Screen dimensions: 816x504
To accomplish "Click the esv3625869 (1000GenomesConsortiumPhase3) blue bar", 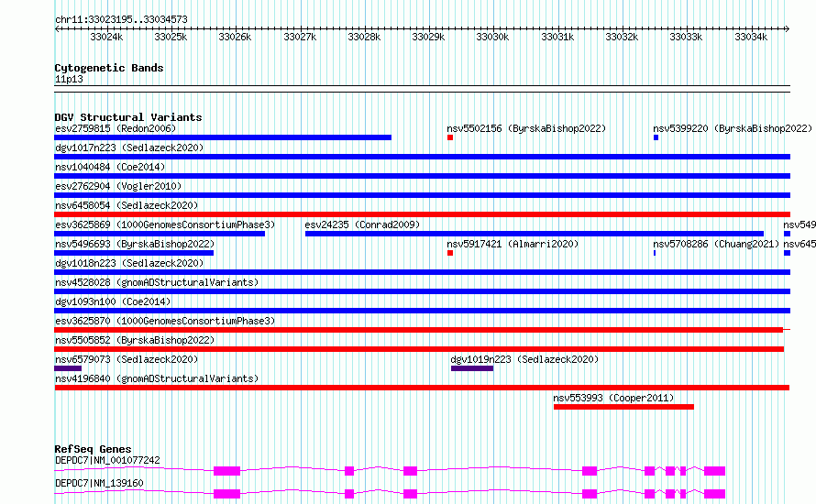I will click(160, 234).
